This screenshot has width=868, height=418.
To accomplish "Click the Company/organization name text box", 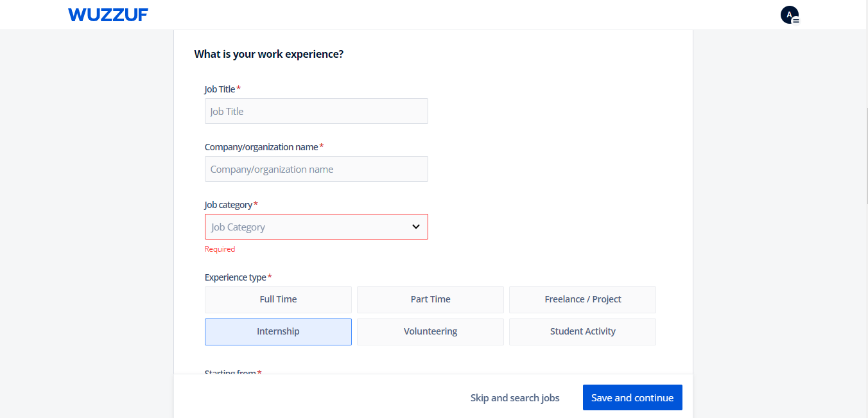I will (x=316, y=169).
